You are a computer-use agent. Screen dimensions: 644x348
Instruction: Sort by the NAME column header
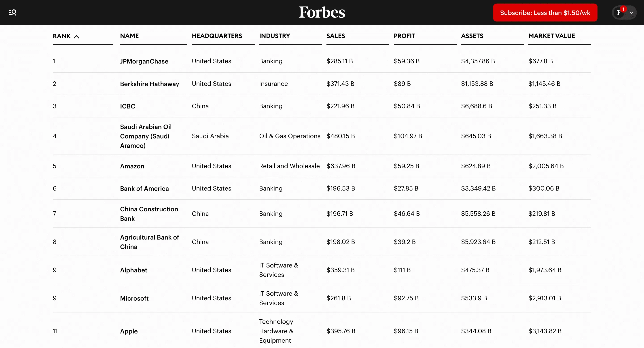(129, 36)
